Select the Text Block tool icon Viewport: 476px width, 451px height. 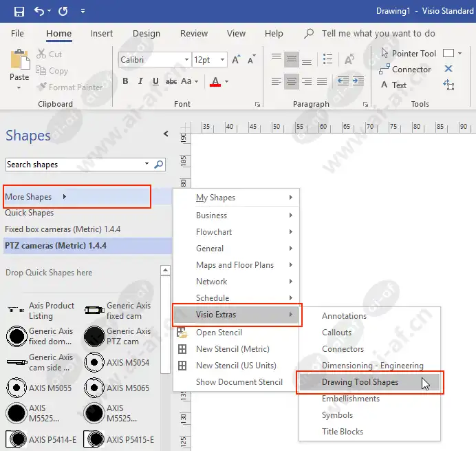[448, 85]
